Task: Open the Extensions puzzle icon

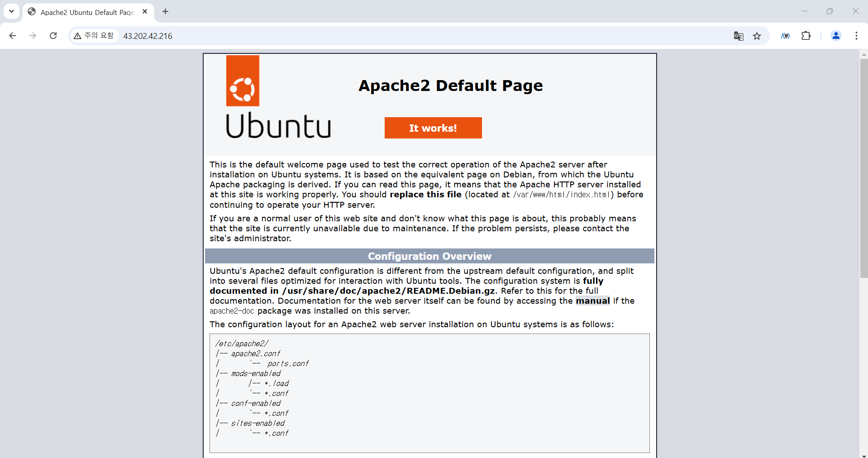Action: pyautogui.click(x=806, y=36)
